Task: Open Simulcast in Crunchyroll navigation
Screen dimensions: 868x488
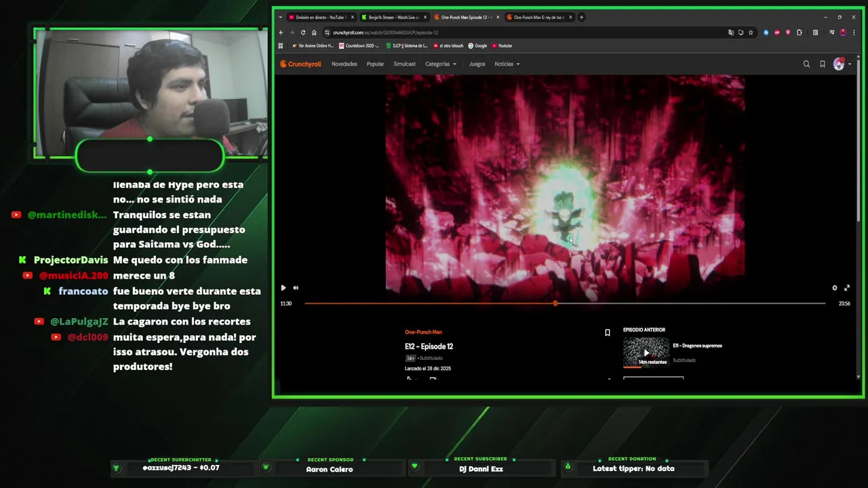Action: [405, 64]
